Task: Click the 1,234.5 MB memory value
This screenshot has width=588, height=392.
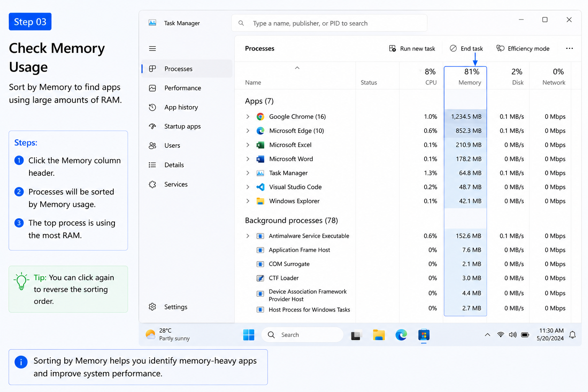Action: tap(466, 117)
